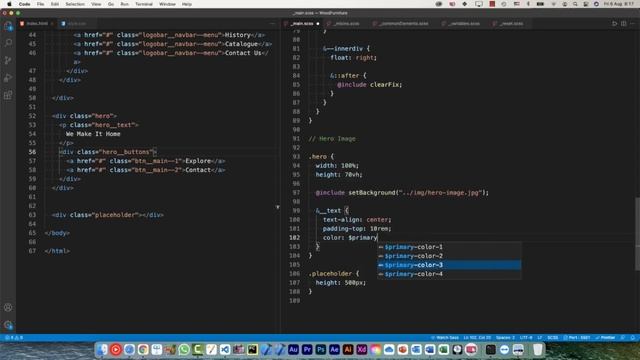Image resolution: width=640 pixels, height=360 pixels.
Task: Click Prettier status bar item
Action: [x=605, y=338]
